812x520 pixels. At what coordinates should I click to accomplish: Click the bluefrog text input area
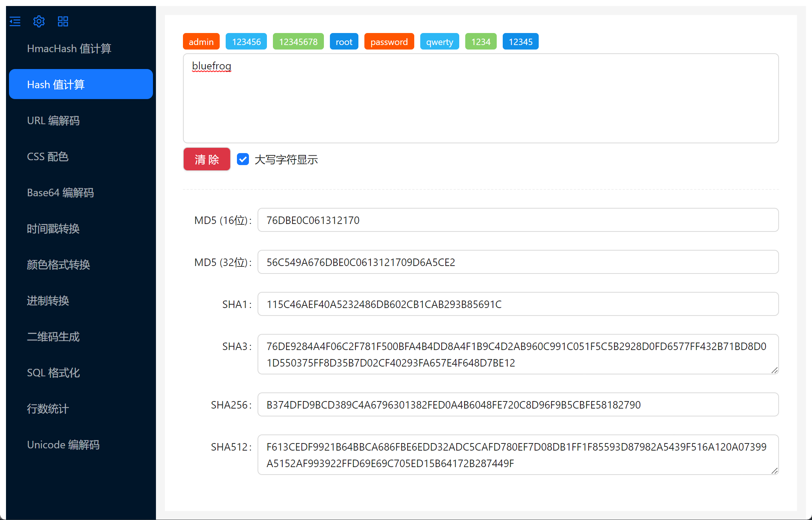coord(481,98)
